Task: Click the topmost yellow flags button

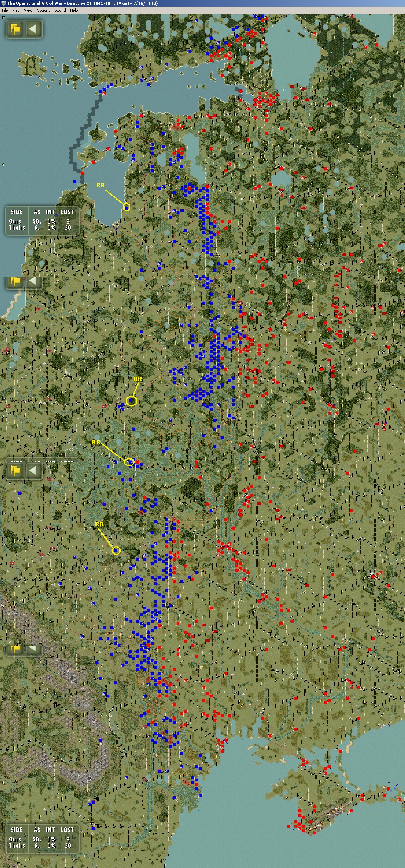Action: 15,29
